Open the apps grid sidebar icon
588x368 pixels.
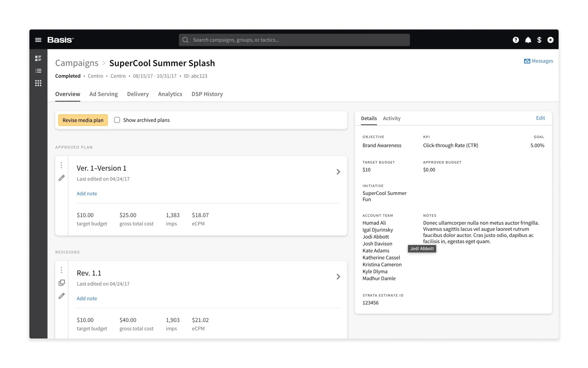38,83
